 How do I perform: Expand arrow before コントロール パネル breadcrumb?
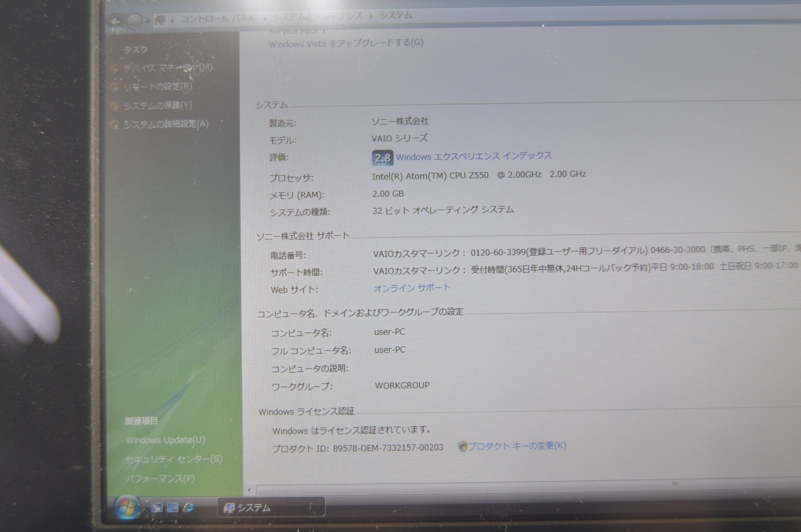point(173,20)
